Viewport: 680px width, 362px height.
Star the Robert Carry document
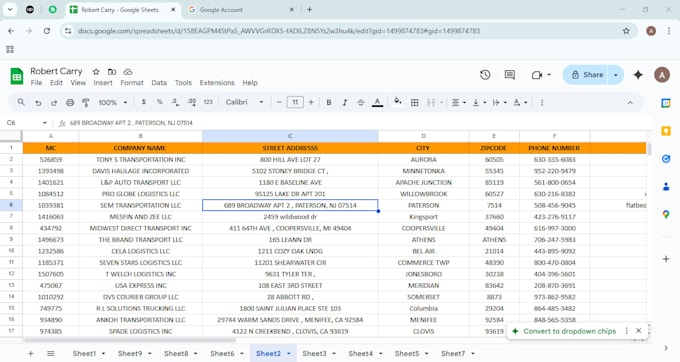(96, 72)
